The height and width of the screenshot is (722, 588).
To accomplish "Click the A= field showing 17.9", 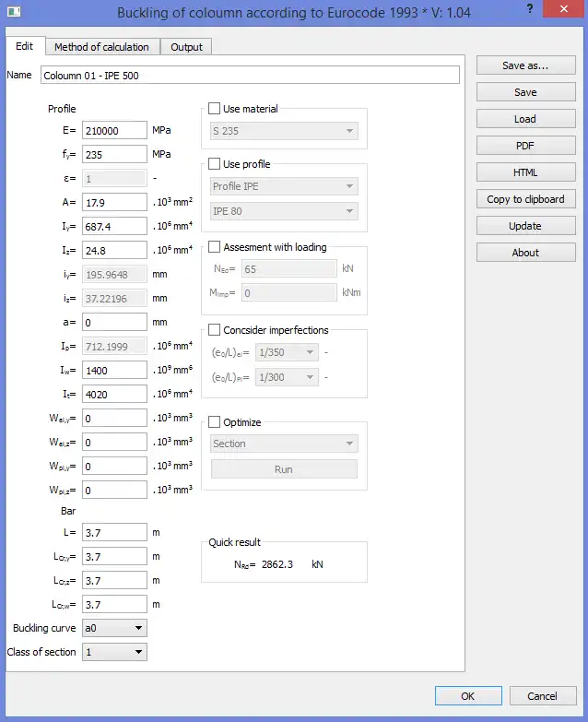I will click(114, 202).
